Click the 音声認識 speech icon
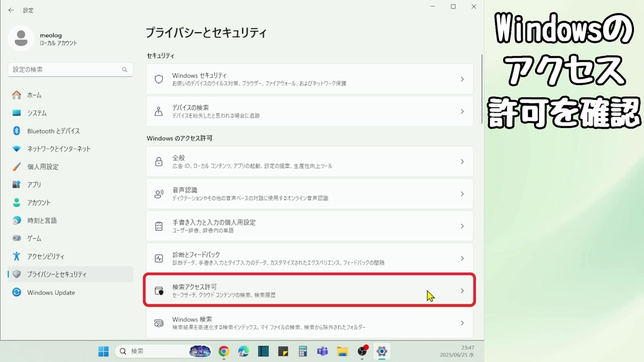This screenshot has width=644, height=362. coord(159,194)
